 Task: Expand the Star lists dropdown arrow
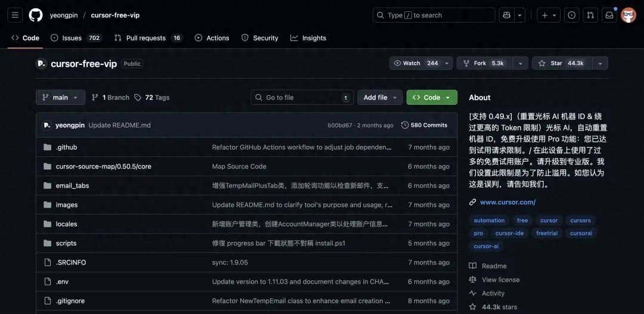pos(600,63)
